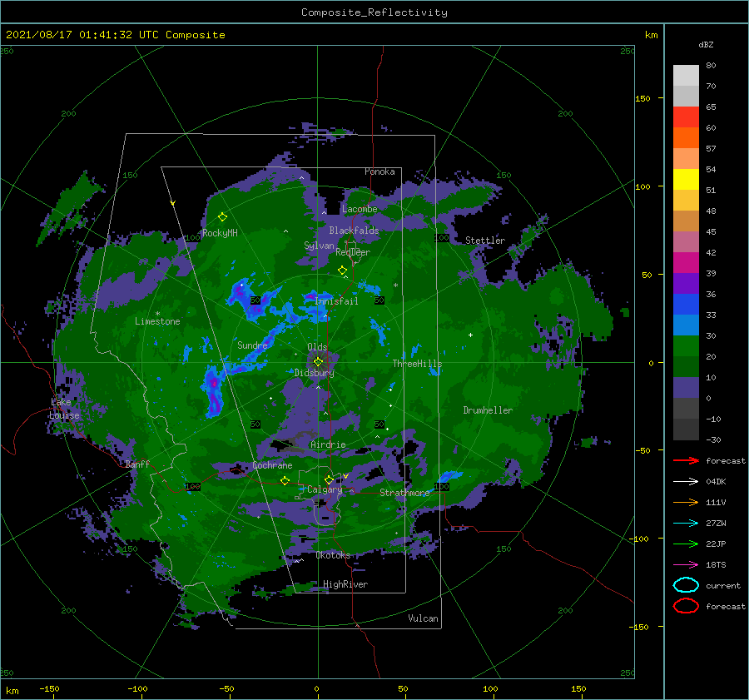Click the Lacombe label
Image resolution: width=749 pixels, height=700 pixels.
[360, 209]
